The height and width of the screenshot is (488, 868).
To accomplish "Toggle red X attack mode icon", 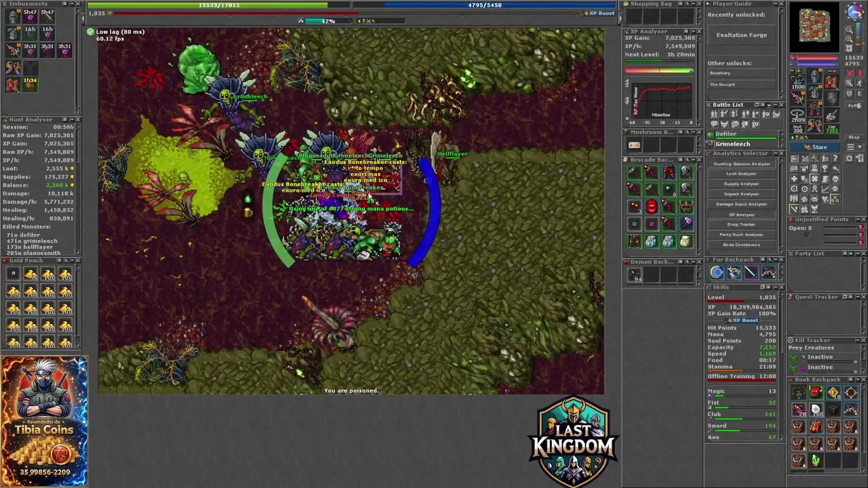I will (x=850, y=73).
